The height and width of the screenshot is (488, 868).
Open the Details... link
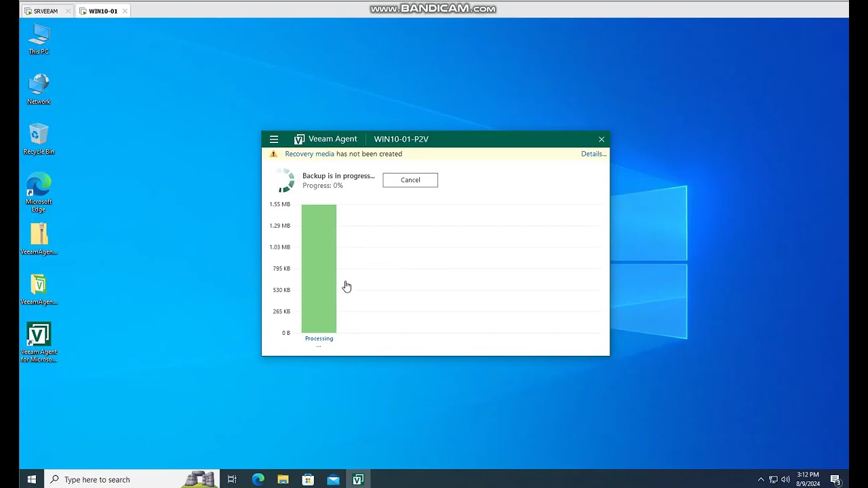[x=593, y=154]
